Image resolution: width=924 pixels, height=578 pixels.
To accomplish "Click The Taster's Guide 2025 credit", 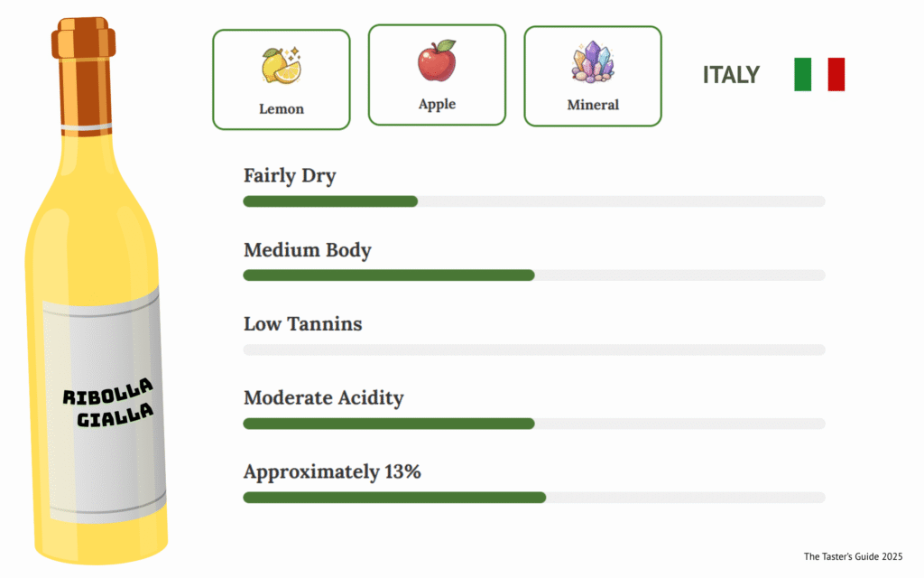I will coord(853,556).
